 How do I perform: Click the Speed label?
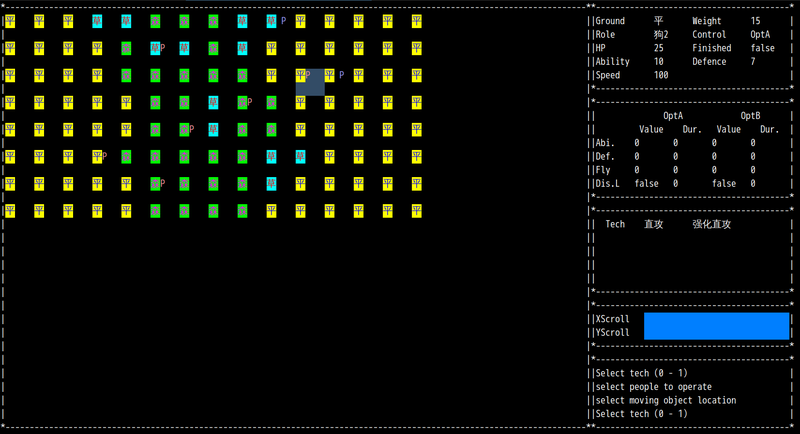[x=608, y=75]
